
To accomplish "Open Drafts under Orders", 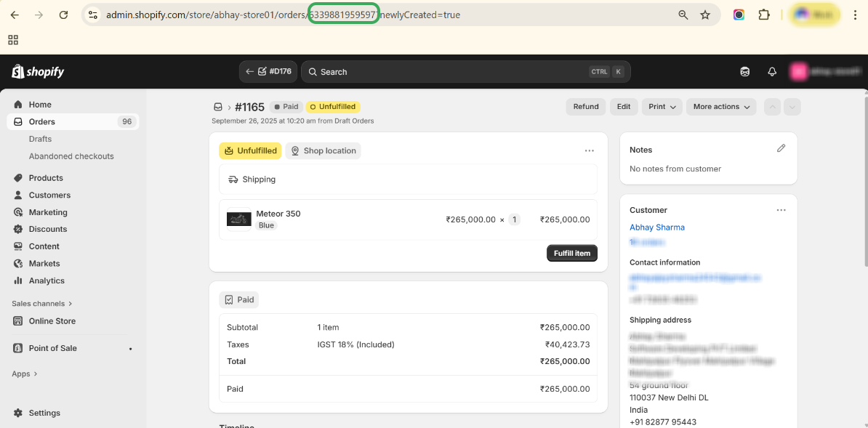I will [x=40, y=139].
